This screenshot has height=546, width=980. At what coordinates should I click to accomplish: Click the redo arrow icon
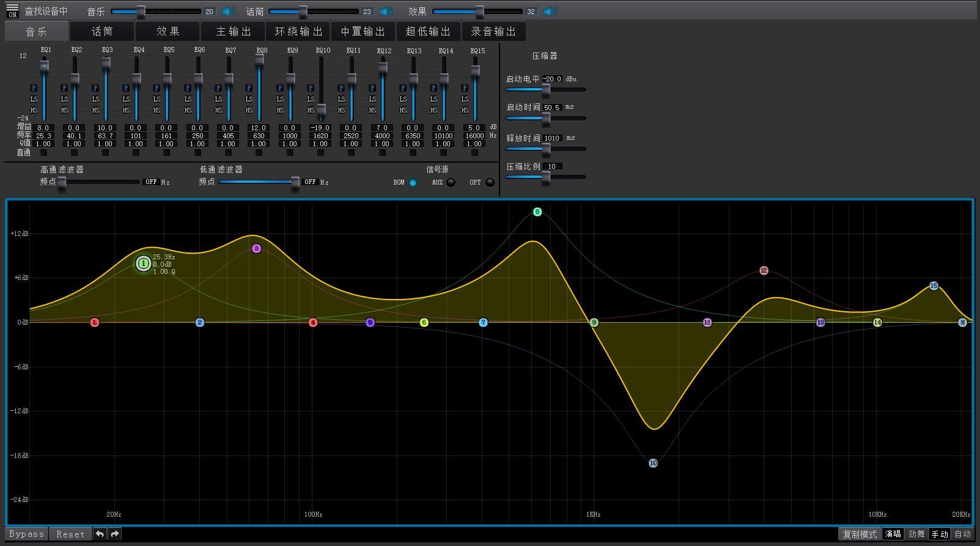tap(114, 534)
